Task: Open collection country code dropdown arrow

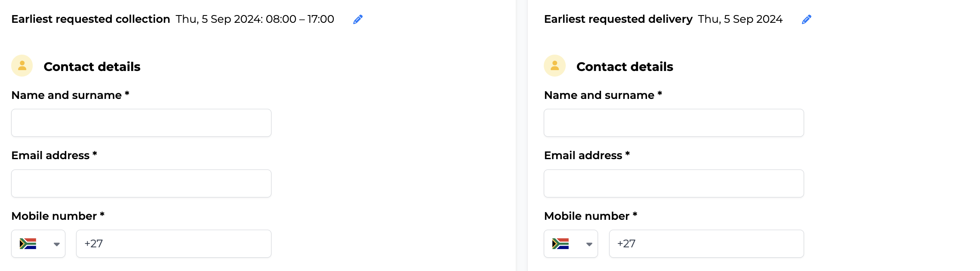Action: (x=56, y=244)
